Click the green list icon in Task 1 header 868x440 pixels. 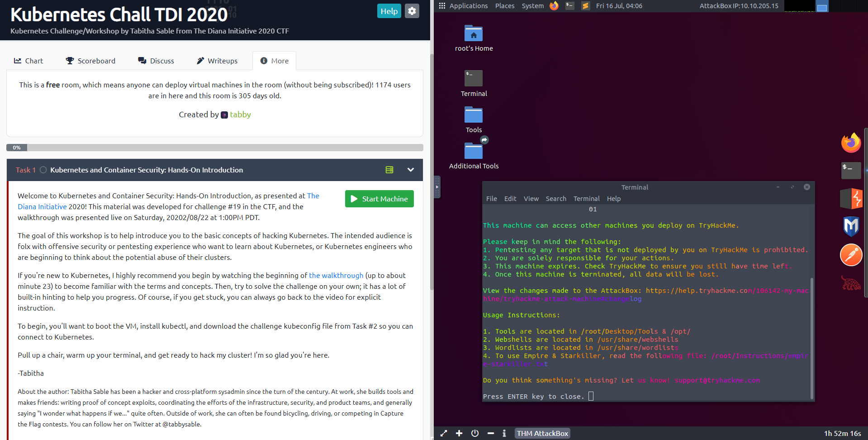(389, 170)
